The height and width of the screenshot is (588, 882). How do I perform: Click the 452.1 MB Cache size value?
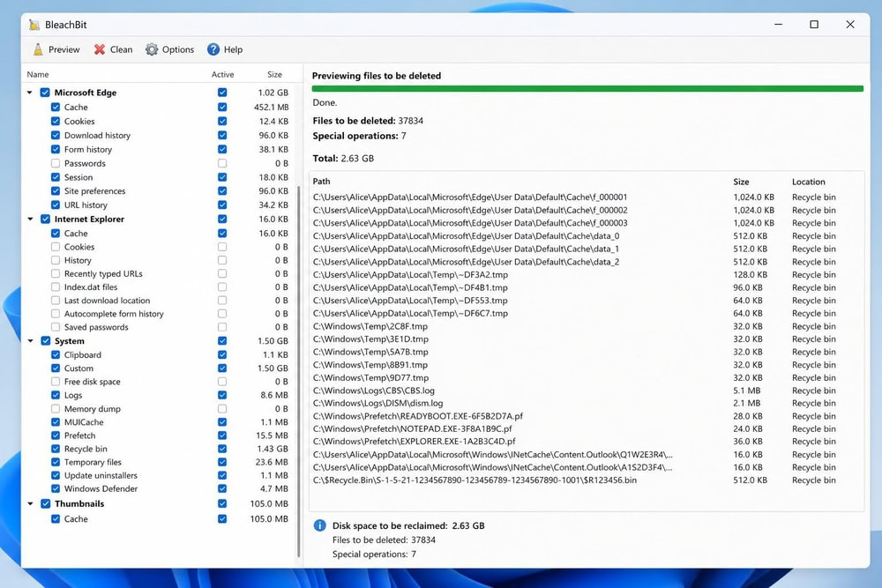tap(271, 108)
